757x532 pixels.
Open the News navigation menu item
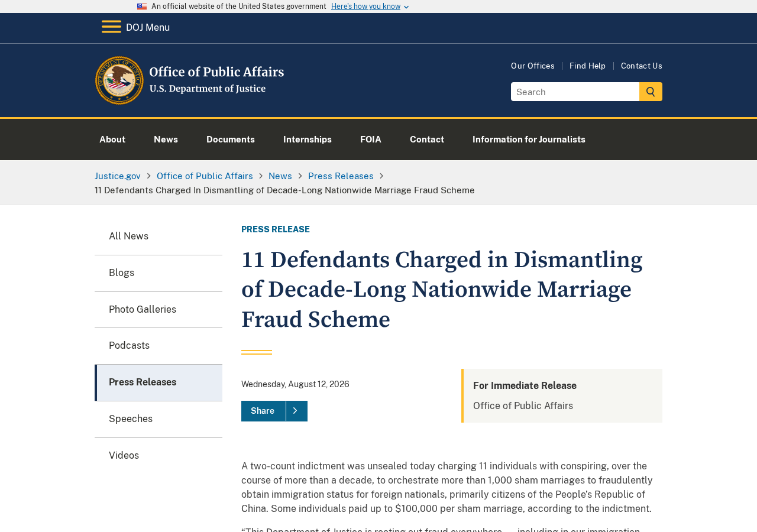[166, 140]
